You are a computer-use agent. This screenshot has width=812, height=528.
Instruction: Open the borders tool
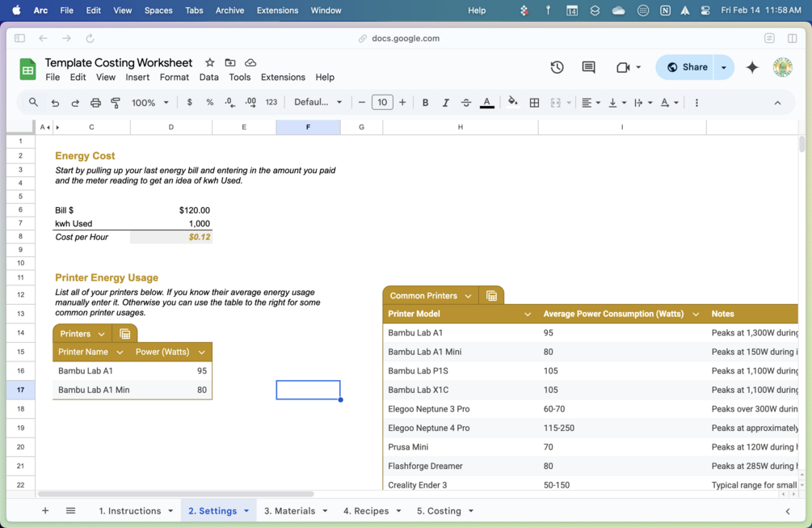pos(534,103)
